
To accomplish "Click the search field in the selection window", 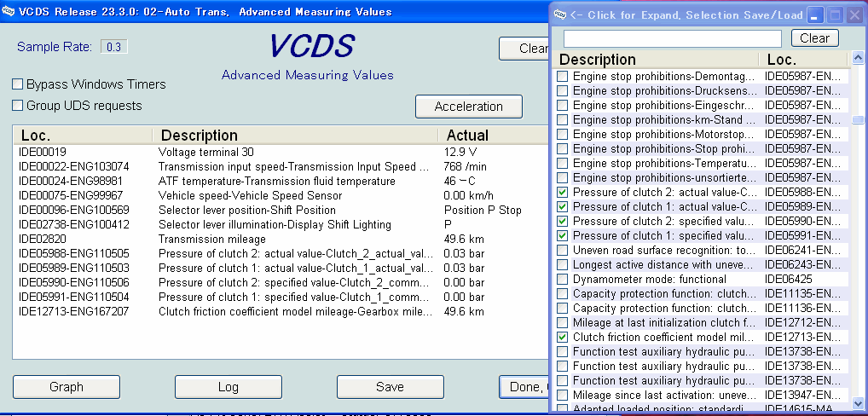I will coord(672,38).
